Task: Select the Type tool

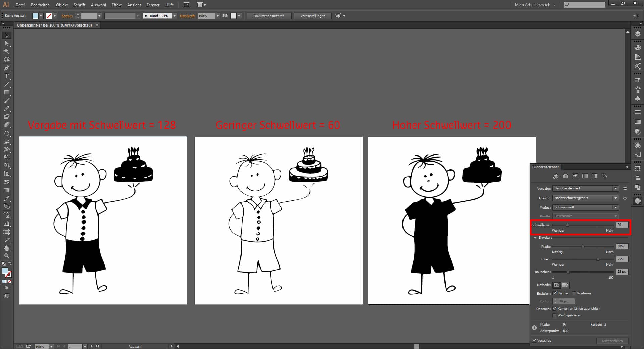Action: pyautogui.click(x=7, y=77)
